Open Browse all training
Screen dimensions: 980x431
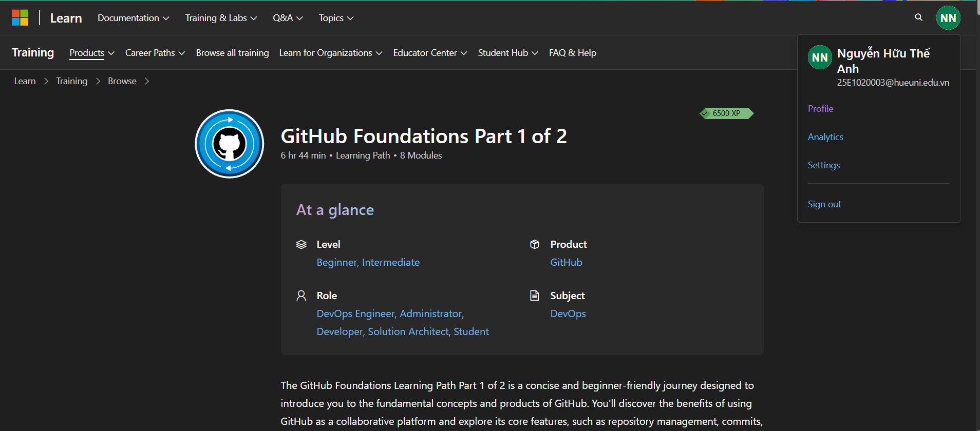(x=232, y=53)
